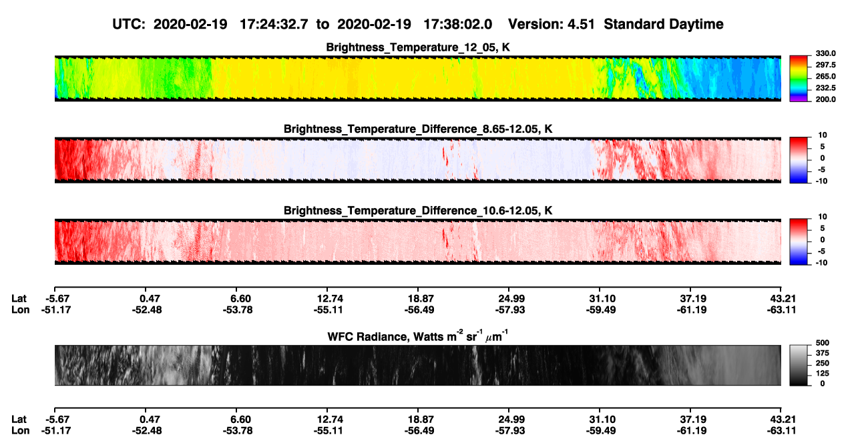Click the 500 tick on the WFC color bar
This screenshot has width=868, height=445.
[823, 344]
